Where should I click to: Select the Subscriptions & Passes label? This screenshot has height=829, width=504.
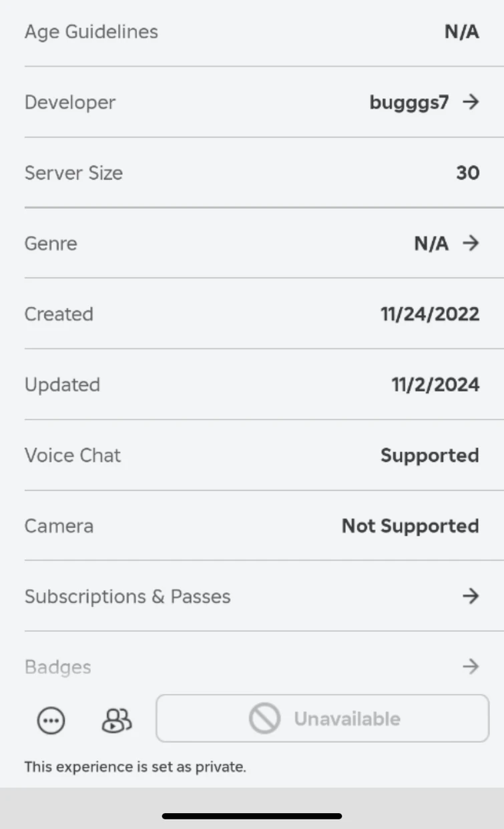click(128, 596)
